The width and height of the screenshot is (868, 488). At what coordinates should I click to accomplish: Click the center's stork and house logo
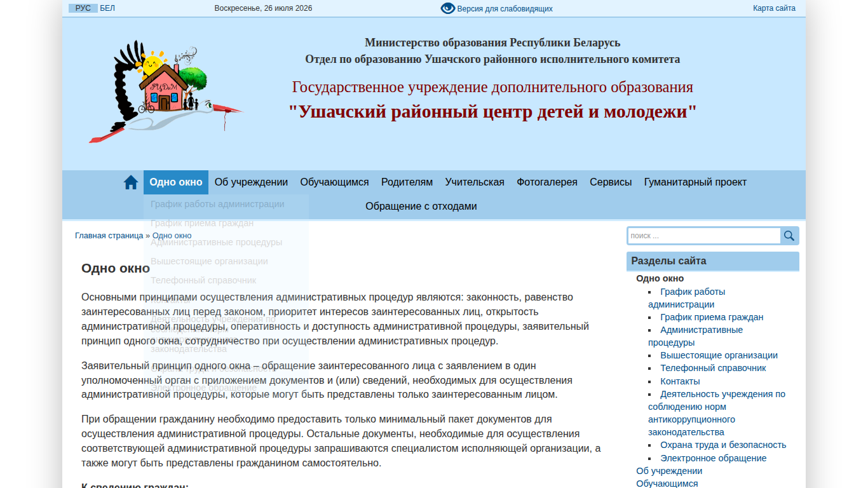coord(166,91)
